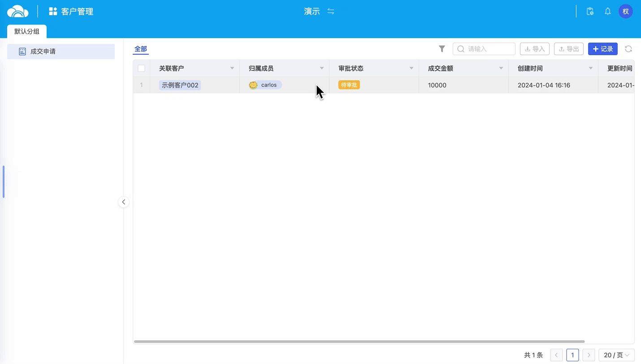Click the 共 1 条 total count

click(x=533, y=355)
